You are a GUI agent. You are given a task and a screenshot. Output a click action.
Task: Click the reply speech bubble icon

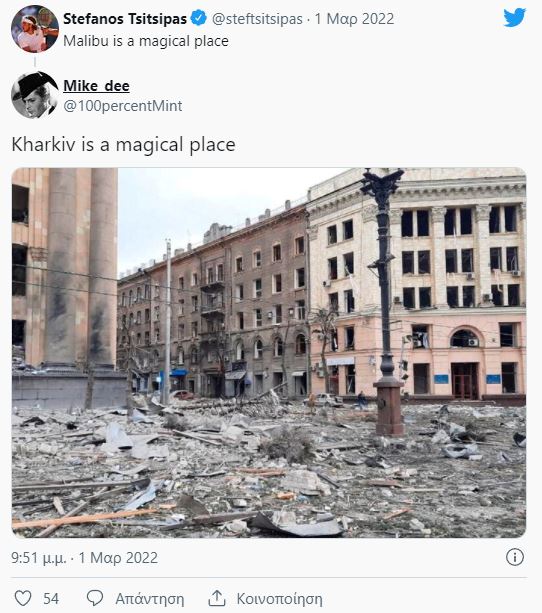95,598
